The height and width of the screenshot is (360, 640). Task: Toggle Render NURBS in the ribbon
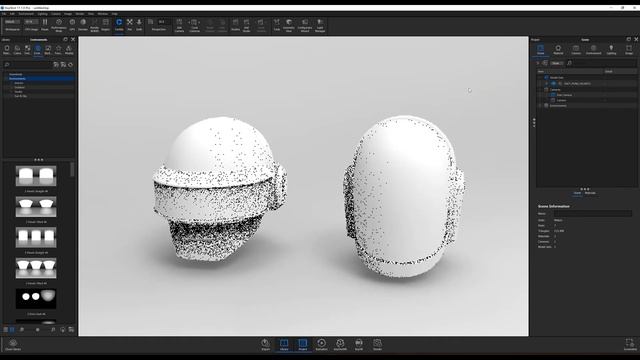tap(95, 24)
